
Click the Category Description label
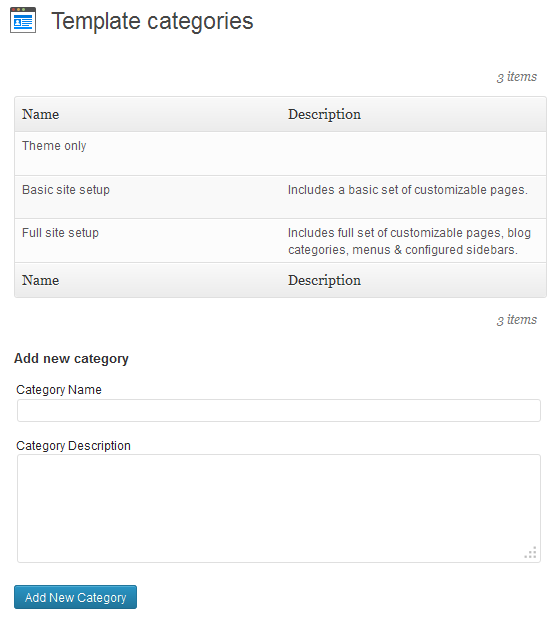coord(73,446)
